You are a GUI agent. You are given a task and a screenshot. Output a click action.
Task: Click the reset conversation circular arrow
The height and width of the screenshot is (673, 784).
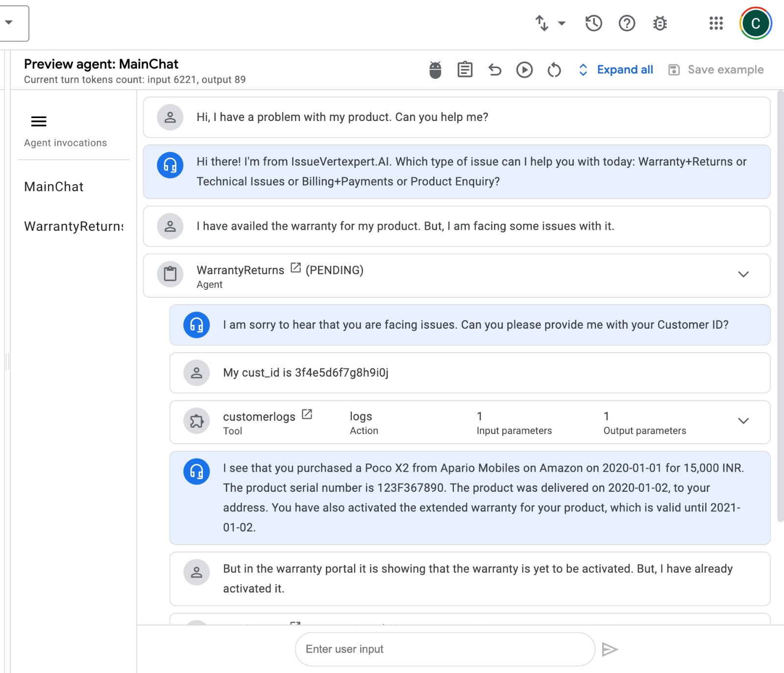click(554, 70)
